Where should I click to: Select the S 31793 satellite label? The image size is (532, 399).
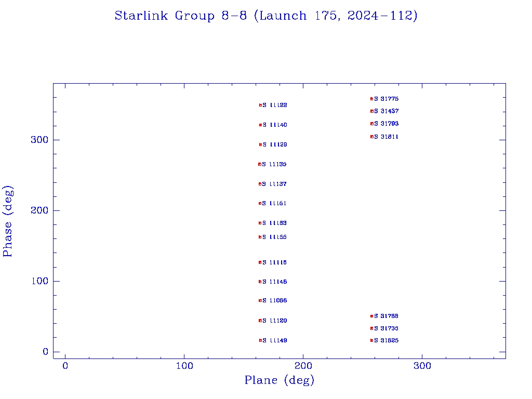click(x=387, y=124)
